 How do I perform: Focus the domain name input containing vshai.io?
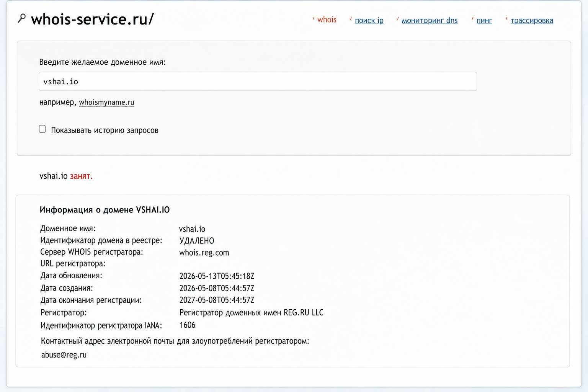(x=258, y=82)
